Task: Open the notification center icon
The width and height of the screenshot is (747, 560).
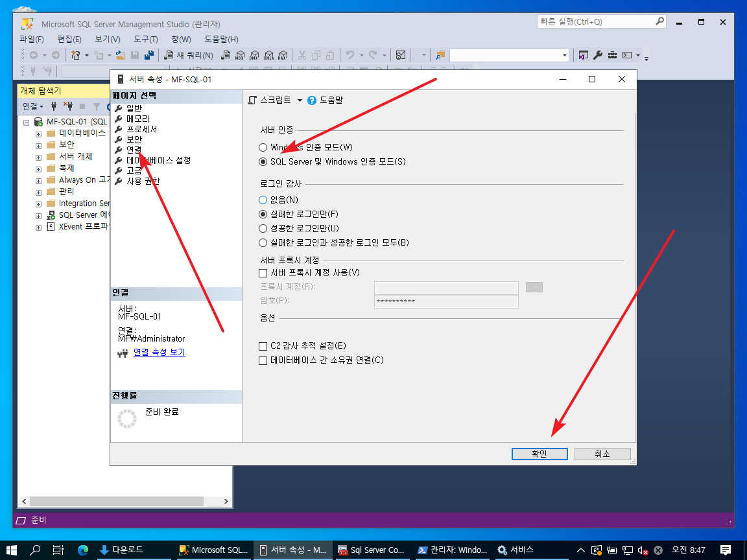Action: click(726, 550)
